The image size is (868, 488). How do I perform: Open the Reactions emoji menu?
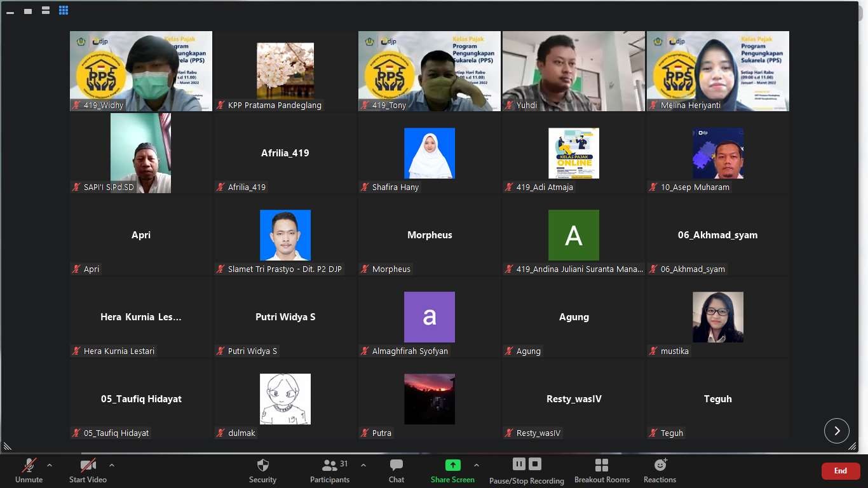[660, 470]
